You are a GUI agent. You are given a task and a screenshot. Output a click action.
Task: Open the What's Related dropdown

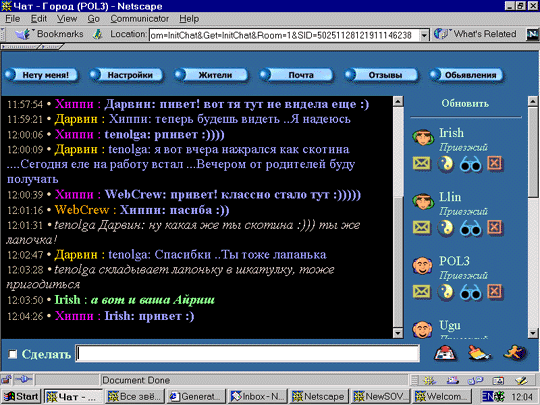pos(476,34)
